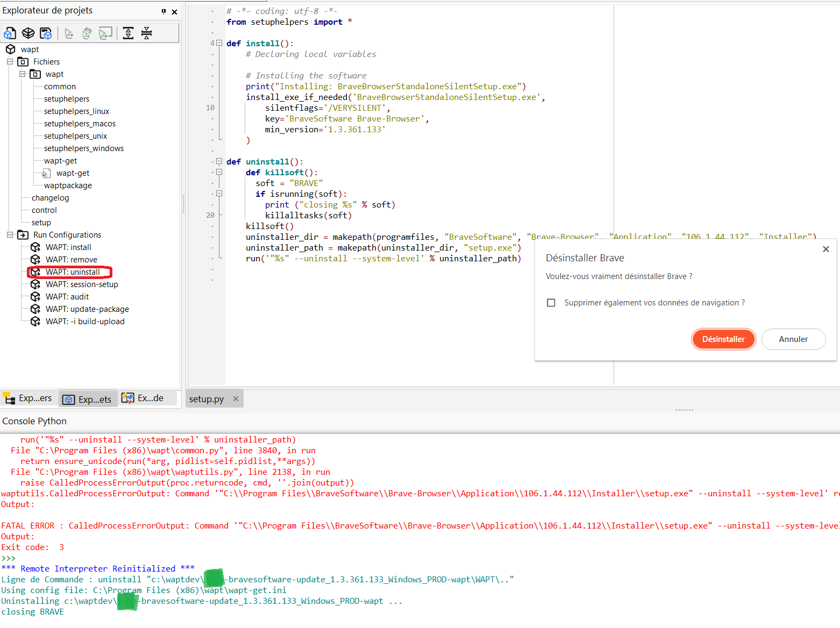Open the common file in tree

pos(60,87)
